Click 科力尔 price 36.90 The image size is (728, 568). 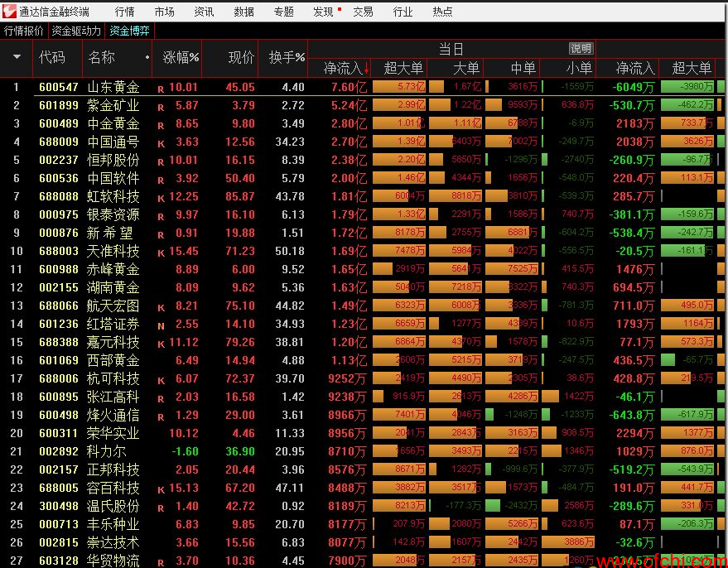(x=240, y=451)
